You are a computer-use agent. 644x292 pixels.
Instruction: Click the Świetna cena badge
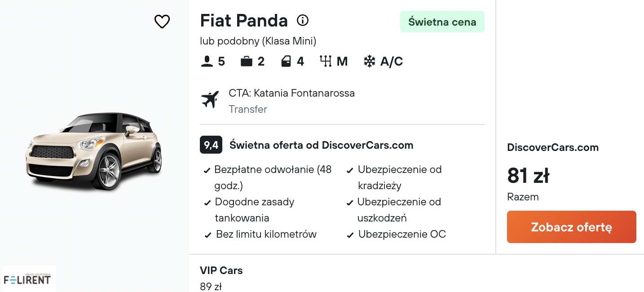pyautogui.click(x=442, y=22)
